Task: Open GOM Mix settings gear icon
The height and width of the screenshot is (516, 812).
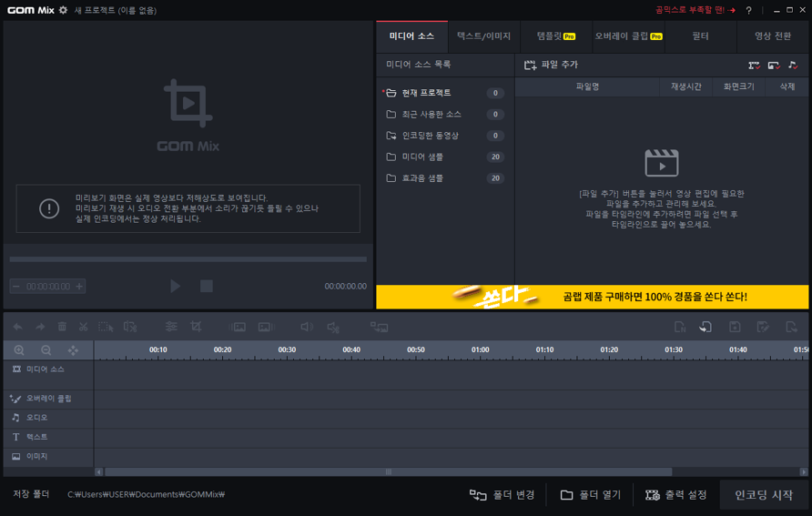Action: (63, 10)
